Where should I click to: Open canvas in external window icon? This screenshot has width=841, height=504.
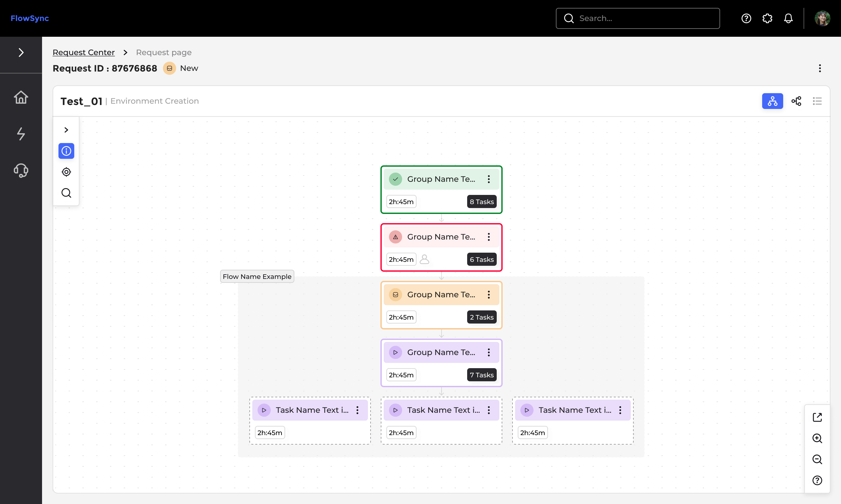point(817,417)
